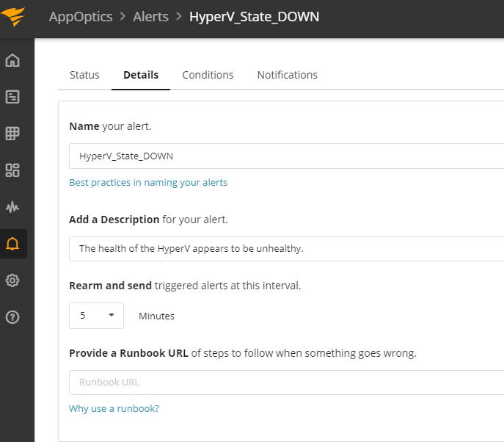Open the Why use a runbook? link

tap(114, 408)
